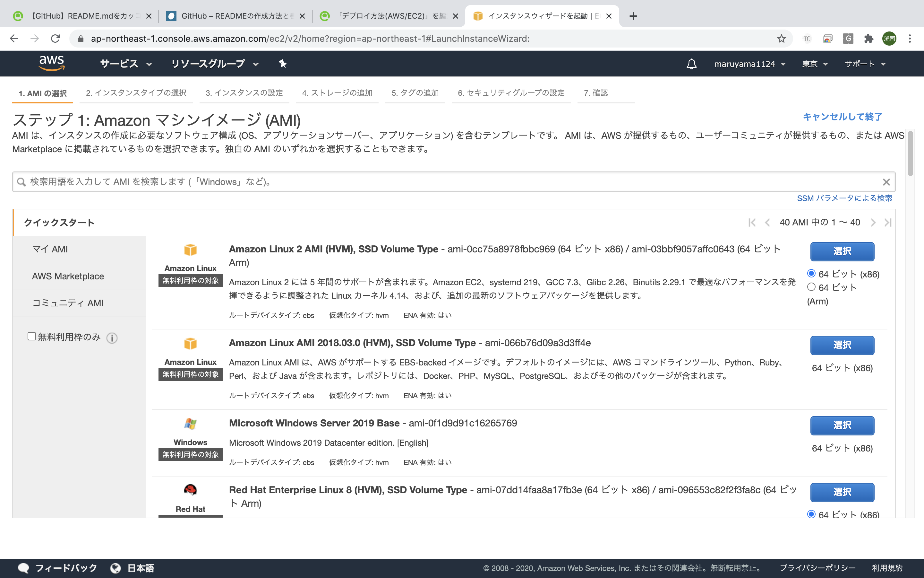Close the デプロイ方法(AWS/EC2) tab
The height and width of the screenshot is (578, 924).
[x=456, y=16]
